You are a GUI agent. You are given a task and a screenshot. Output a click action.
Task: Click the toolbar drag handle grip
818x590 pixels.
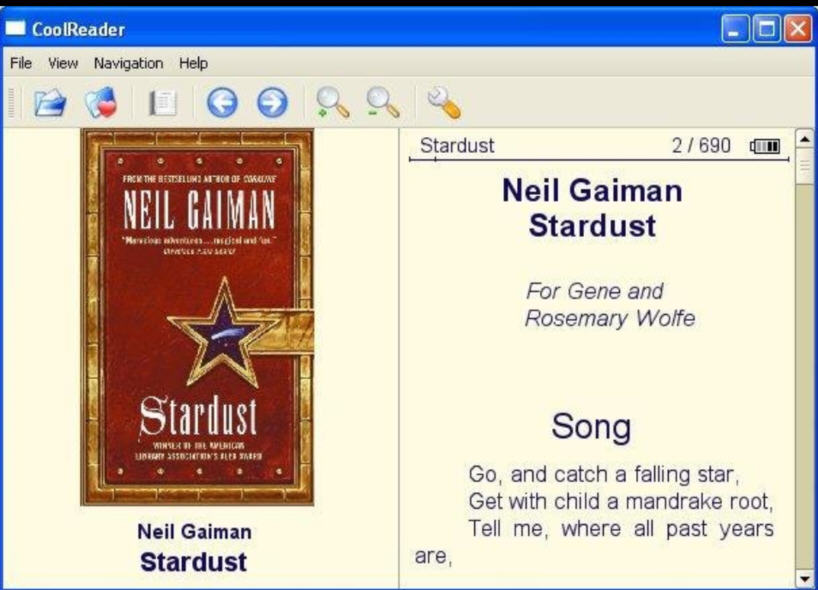[x=11, y=102]
